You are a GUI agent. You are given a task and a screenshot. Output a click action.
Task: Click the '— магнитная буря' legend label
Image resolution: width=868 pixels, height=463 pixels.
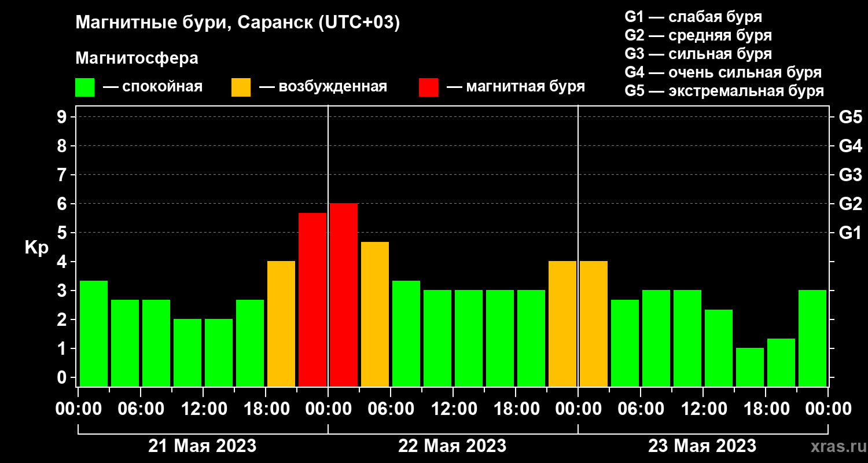pos(516,87)
